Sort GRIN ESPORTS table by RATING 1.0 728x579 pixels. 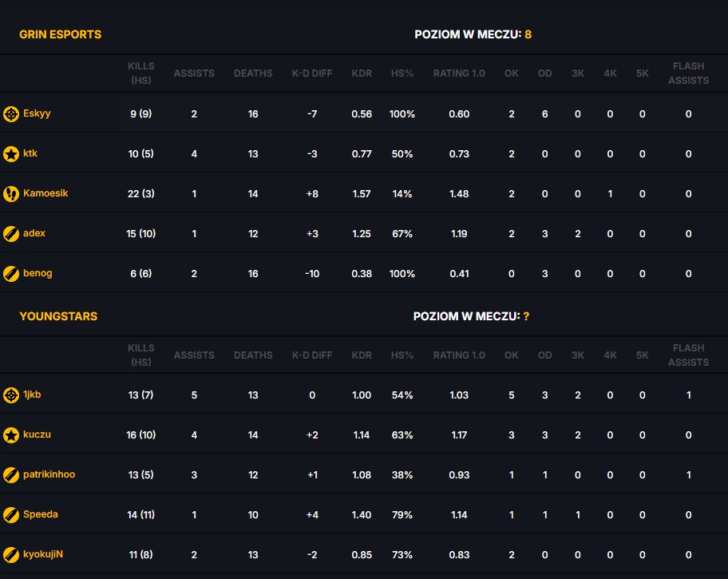459,73
